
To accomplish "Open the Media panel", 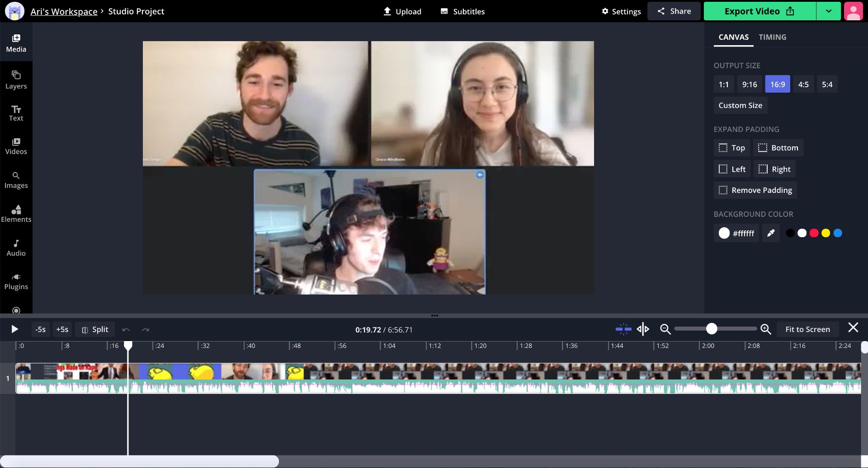I will (x=16, y=43).
